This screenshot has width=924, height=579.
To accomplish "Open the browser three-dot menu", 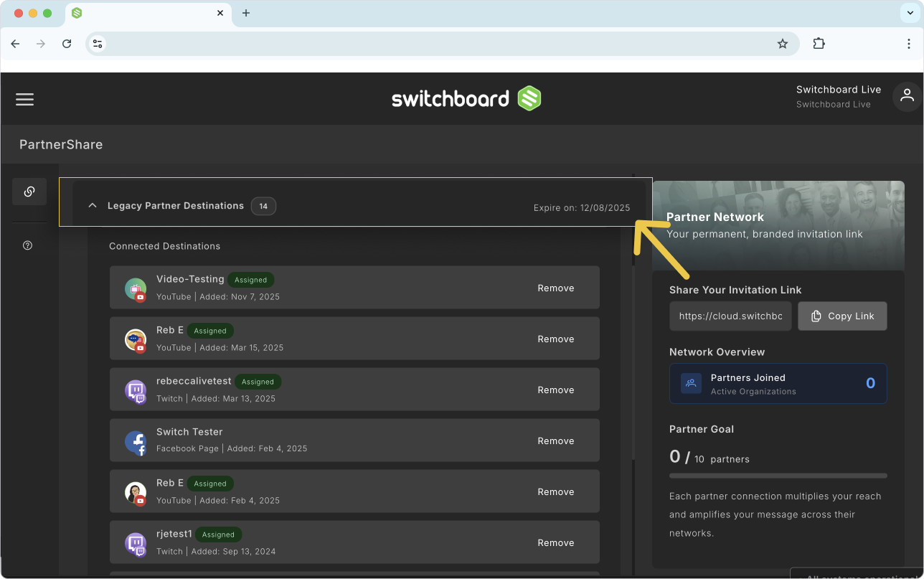I will click(x=909, y=44).
